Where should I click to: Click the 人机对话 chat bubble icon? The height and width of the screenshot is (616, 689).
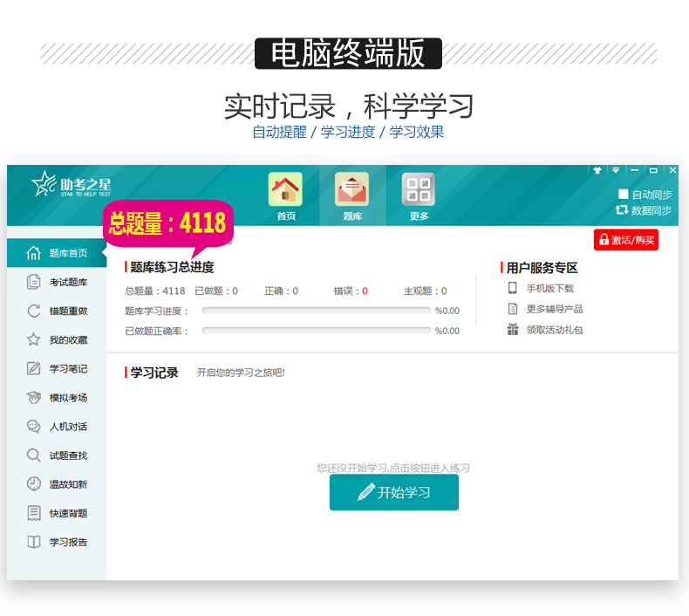(x=33, y=426)
